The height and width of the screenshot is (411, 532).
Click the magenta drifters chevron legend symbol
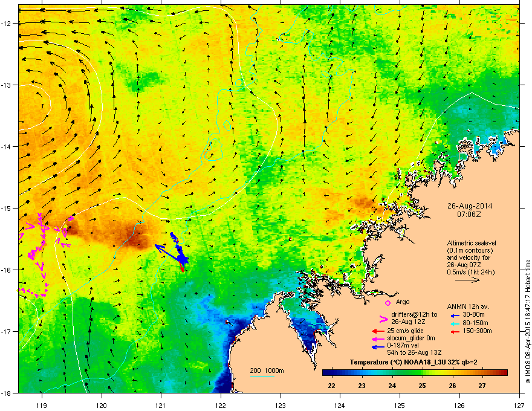pyautogui.click(x=383, y=319)
